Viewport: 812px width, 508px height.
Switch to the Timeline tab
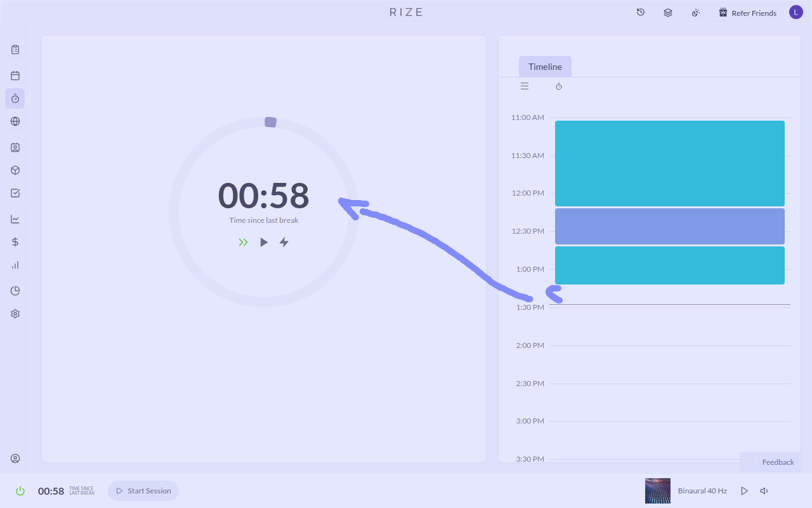click(545, 67)
